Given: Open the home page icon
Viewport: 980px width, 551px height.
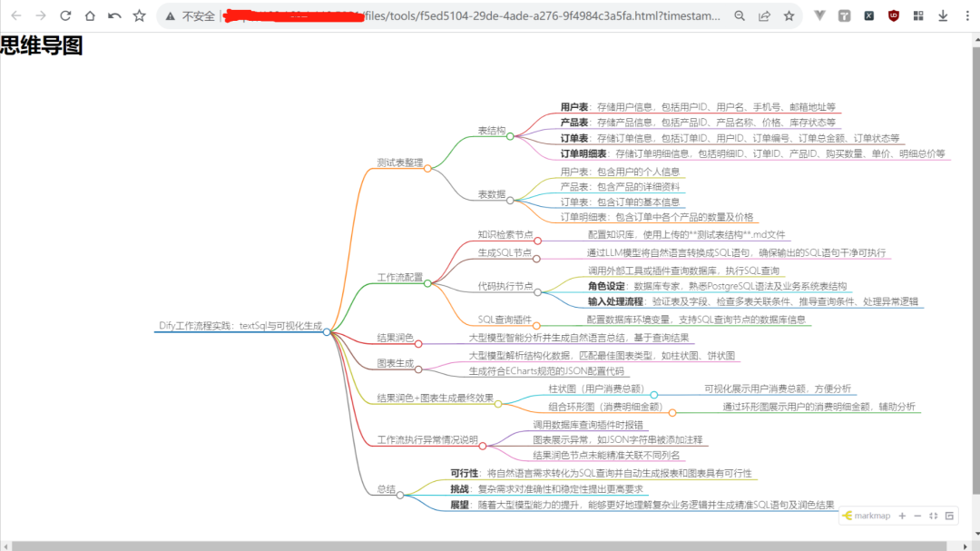Looking at the screenshot, I should (90, 15).
